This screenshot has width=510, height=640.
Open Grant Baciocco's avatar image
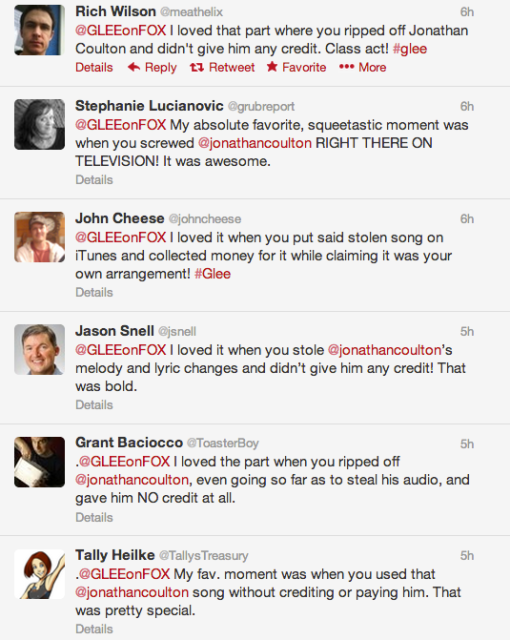tap(40, 462)
